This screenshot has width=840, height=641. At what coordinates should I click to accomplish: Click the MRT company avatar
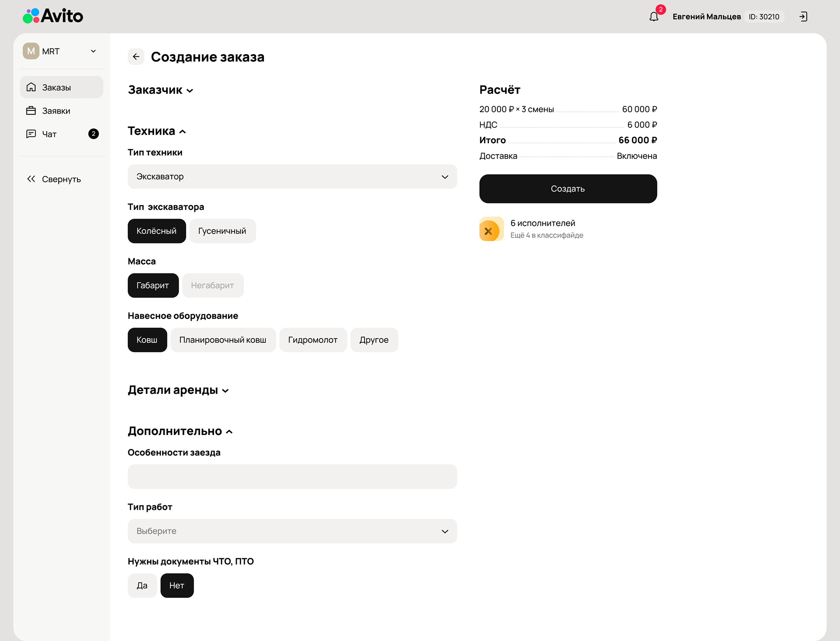31,51
